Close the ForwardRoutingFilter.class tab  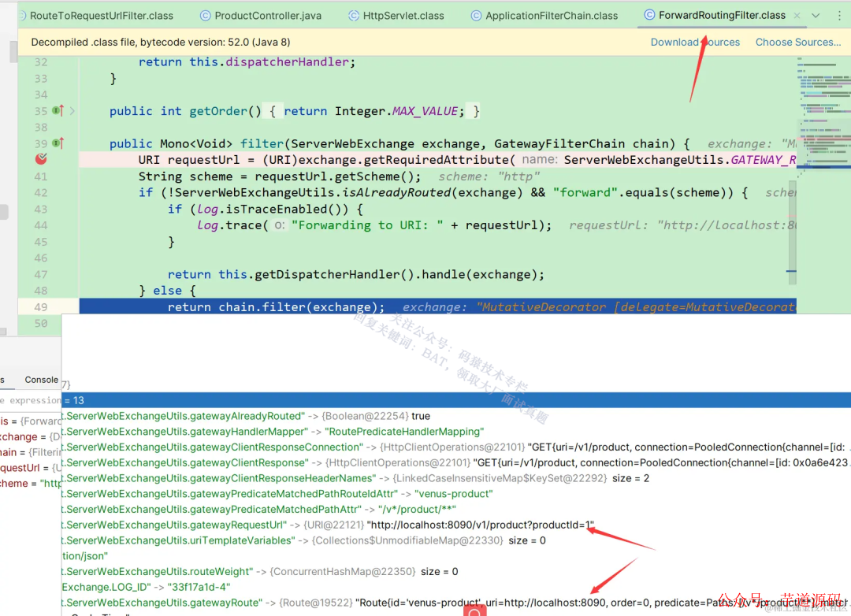pos(797,16)
